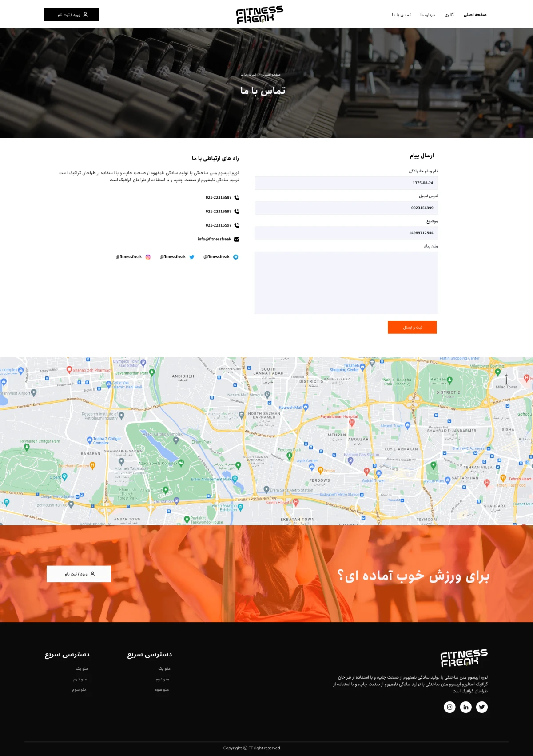Click the آدرس ایمیل input field

(x=346, y=208)
